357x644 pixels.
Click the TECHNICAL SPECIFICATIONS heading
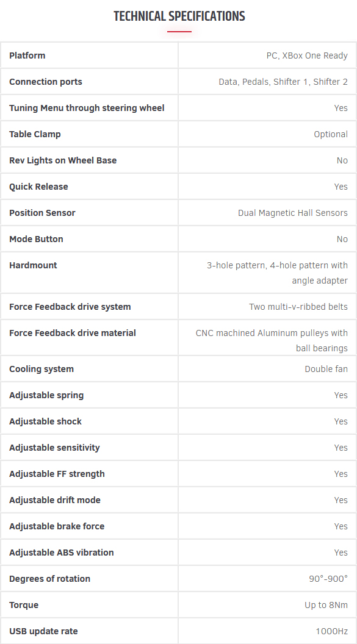[179, 16]
